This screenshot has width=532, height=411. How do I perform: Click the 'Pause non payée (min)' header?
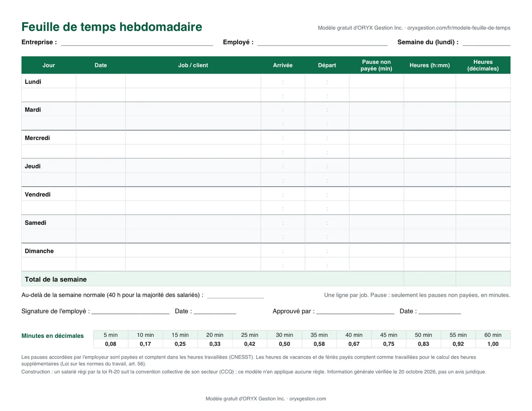click(376, 65)
